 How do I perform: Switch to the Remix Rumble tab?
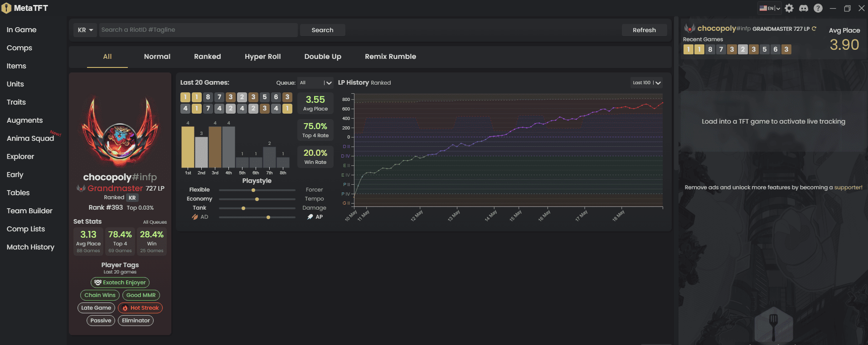click(x=391, y=57)
